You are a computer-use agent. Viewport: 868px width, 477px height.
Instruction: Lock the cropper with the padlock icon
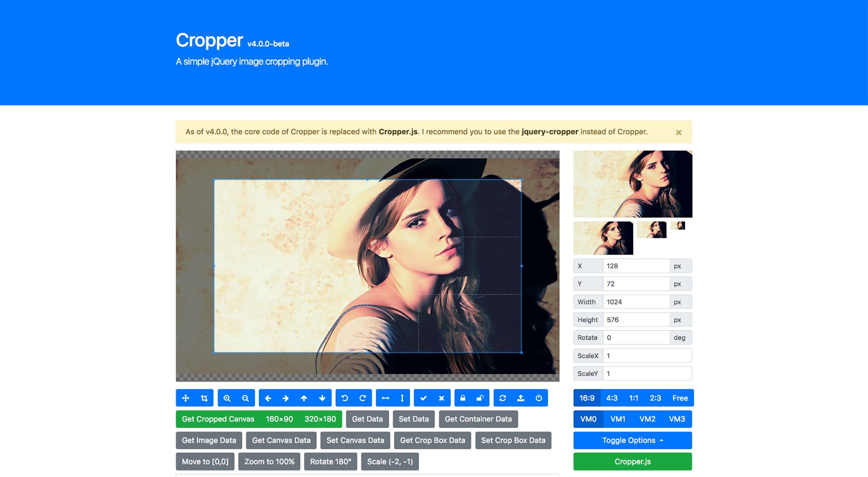(x=462, y=398)
